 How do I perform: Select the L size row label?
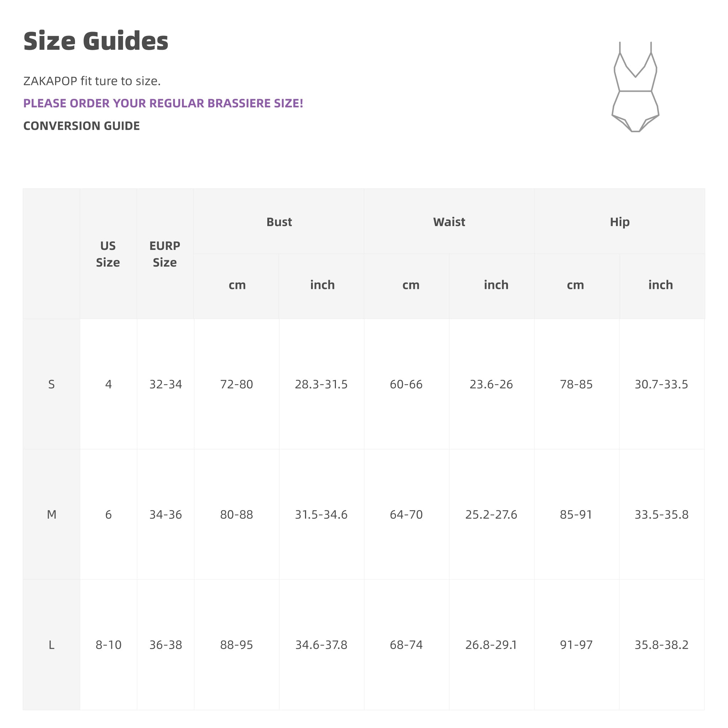point(52,645)
